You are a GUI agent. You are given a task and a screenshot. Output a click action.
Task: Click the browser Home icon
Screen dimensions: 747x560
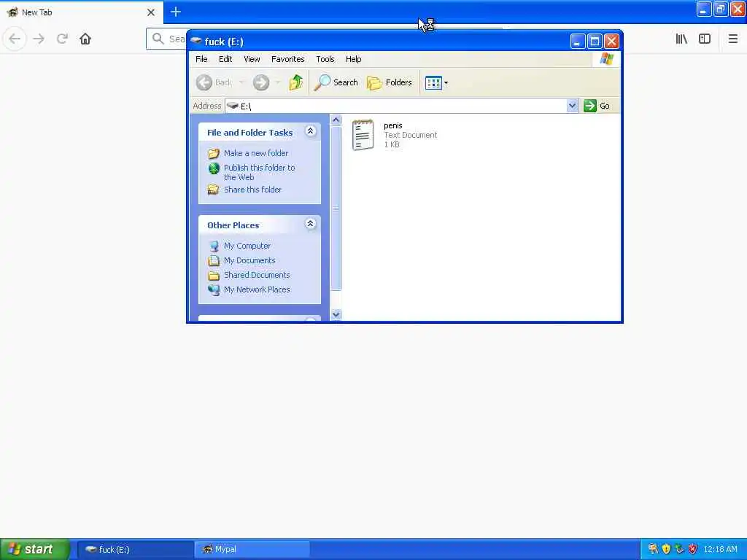pyautogui.click(x=85, y=39)
